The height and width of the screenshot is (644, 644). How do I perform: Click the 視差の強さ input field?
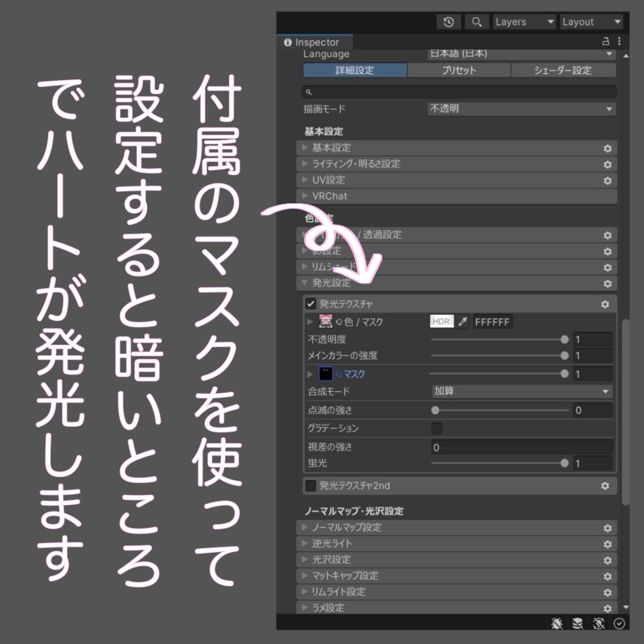(x=521, y=447)
